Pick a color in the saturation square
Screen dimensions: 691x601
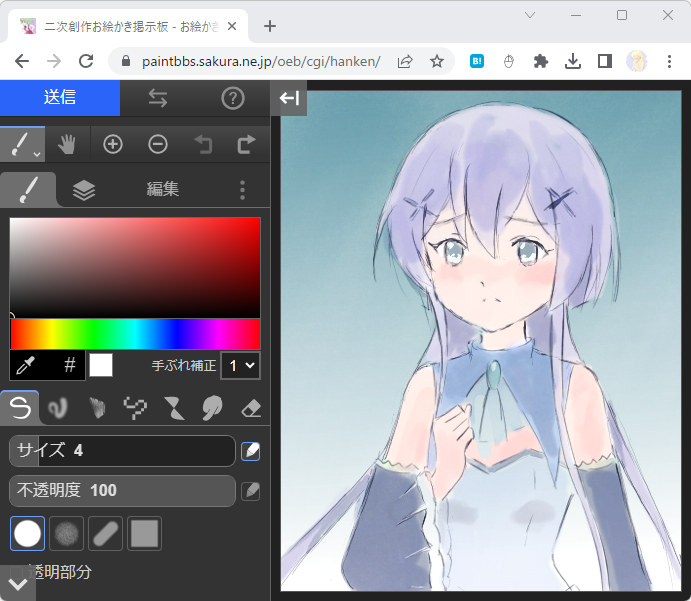coord(135,267)
